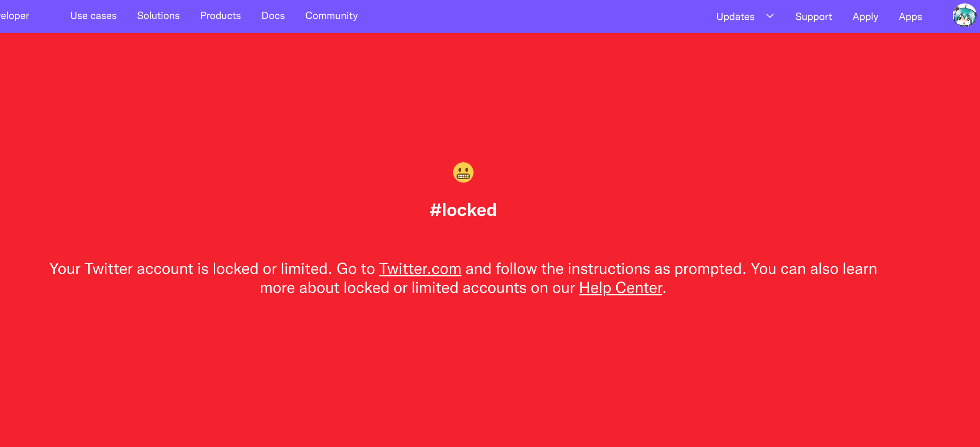The width and height of the screenshot is (980, 447).
Task: Open Apps from the header
Action: click(x=910, y=17)
